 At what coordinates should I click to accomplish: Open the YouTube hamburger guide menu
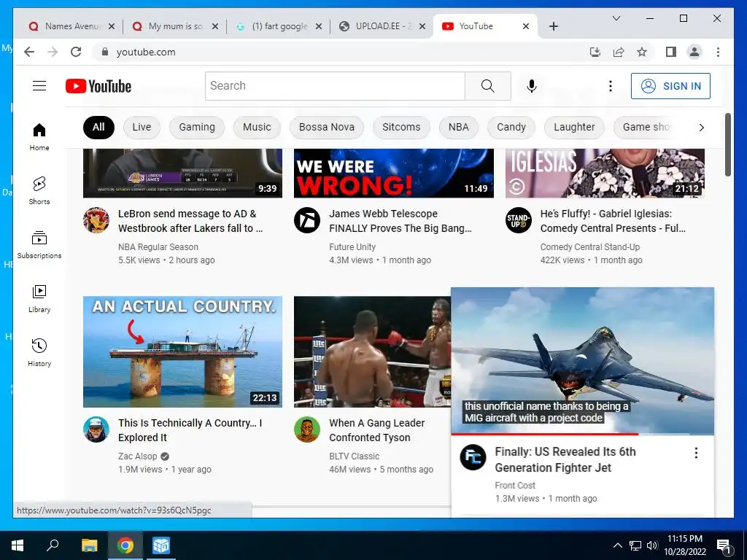point(39,86)
